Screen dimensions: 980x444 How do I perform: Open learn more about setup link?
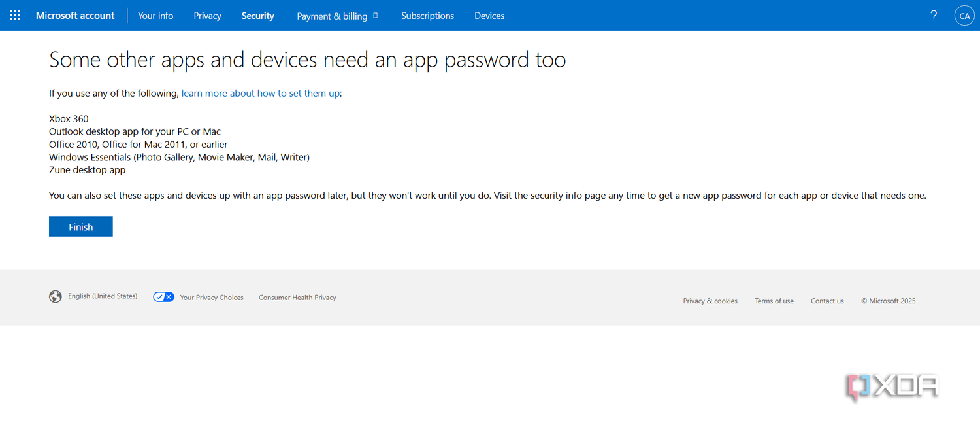(261, 94)
